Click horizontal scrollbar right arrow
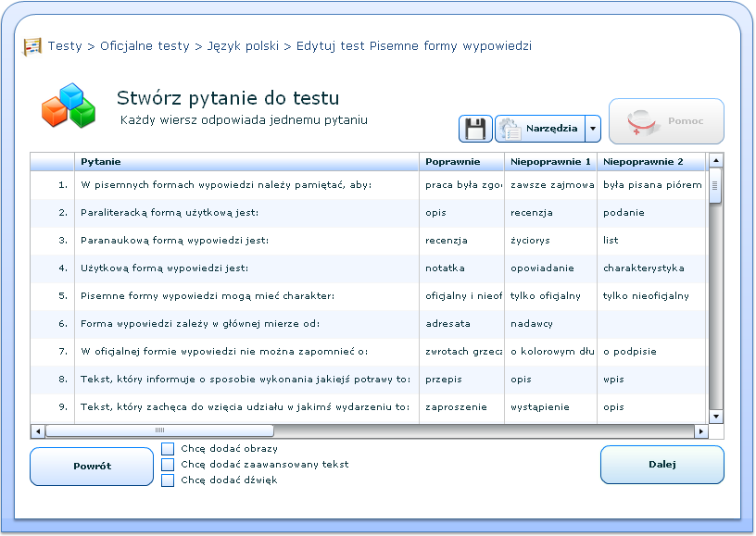The width and height of the screenshot is (756, 536). [x=701, y=431]
